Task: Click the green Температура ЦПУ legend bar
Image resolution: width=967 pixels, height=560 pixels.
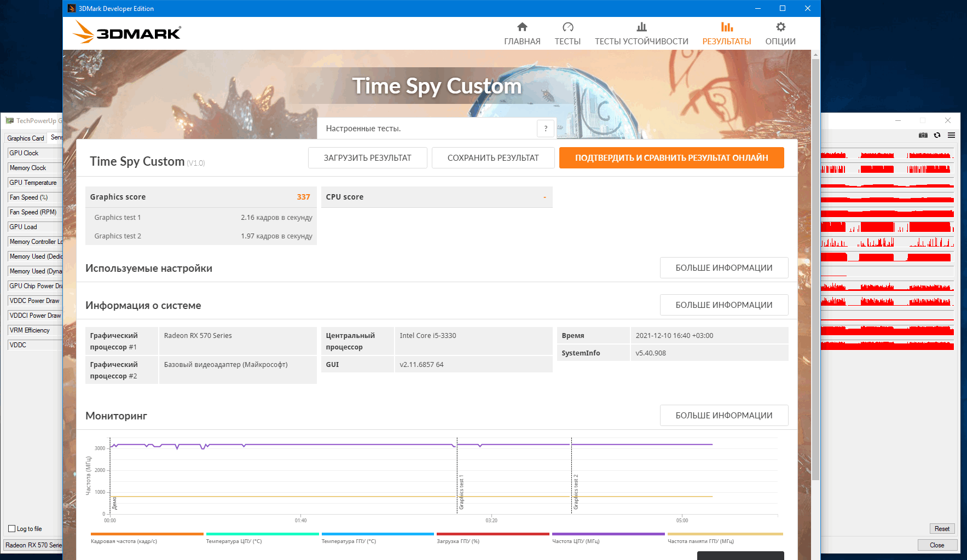Action: point(262,534)
